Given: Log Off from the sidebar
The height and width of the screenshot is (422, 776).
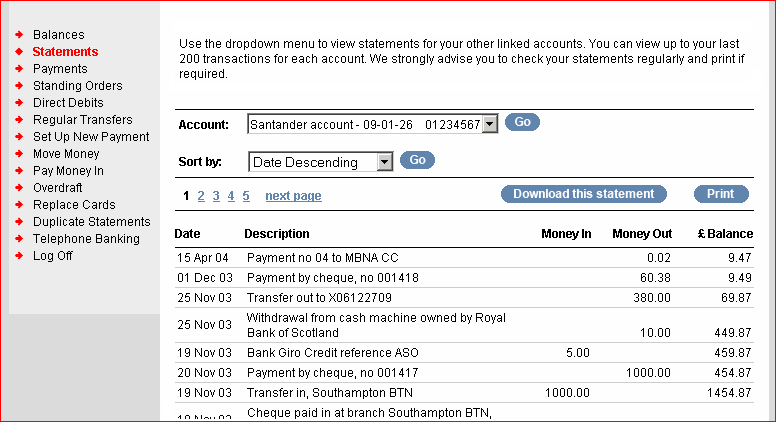Looking at the screenshot, I should click(52, 256).
